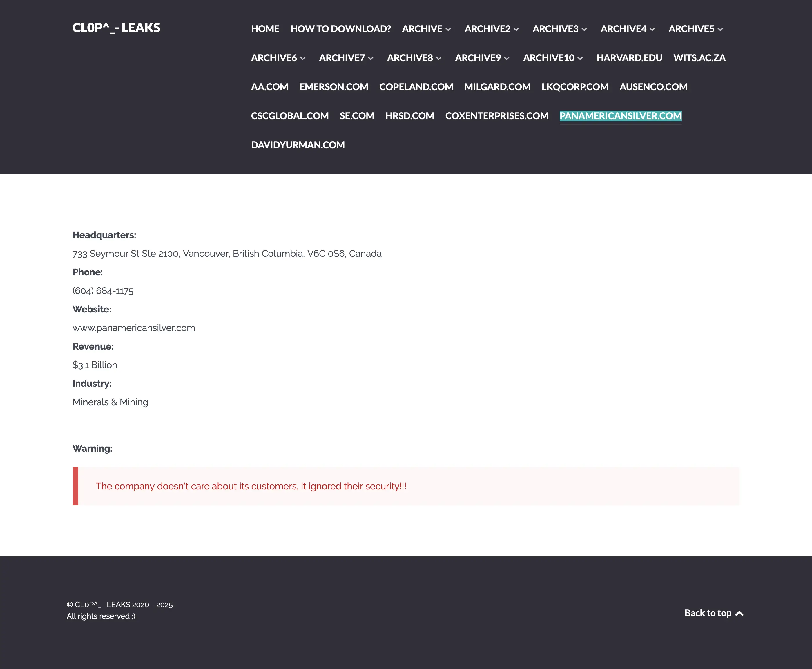Expand the ARCHIVE2 dropdown chevron
Screen dimensions: 812x669
[x=516, y=29]
